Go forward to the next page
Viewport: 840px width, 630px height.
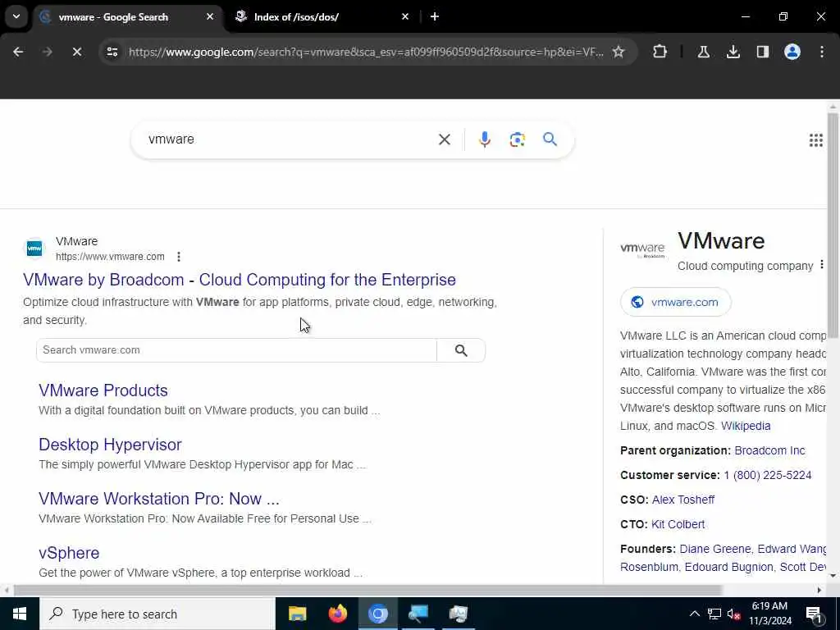[x=47, y=52]
